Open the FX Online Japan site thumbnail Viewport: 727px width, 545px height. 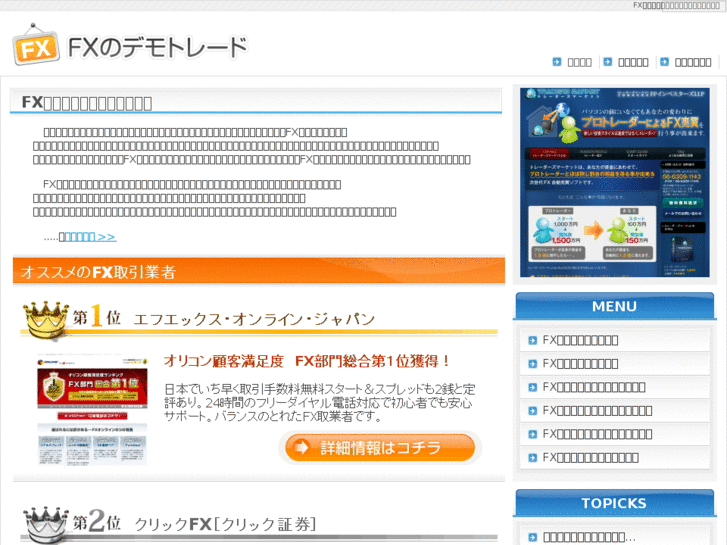click(x=92, y=410)
